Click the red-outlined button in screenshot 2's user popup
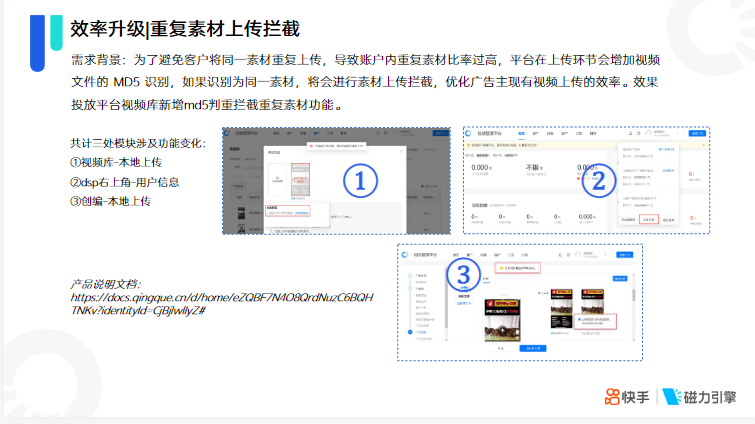This screenshot has height=424, width=755. click(649, 219)
